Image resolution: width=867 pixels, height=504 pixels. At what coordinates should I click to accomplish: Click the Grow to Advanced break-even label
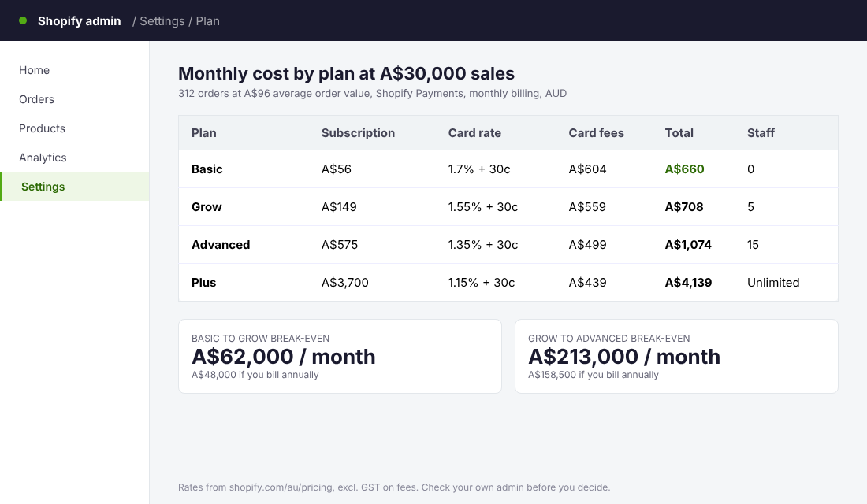click(x=608, y=338)
